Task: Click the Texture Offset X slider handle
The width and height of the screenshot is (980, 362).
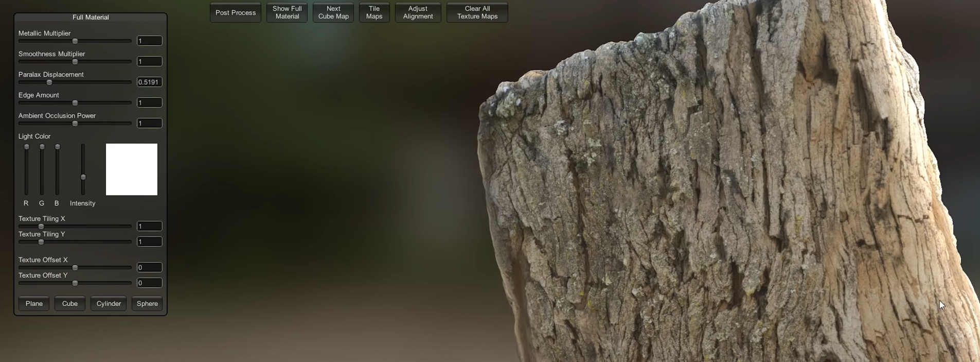Action: [75, 268]
